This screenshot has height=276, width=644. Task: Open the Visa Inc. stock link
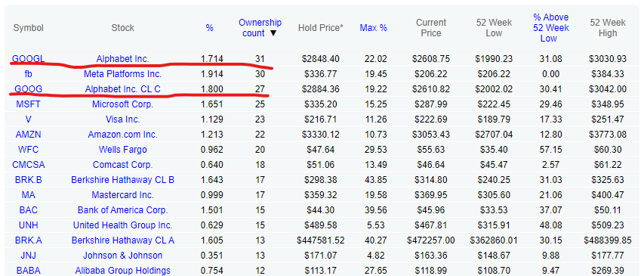[123, 119]
